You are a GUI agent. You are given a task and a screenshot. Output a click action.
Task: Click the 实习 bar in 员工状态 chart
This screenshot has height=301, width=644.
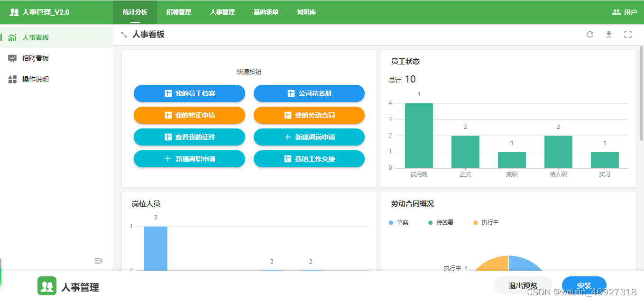[x=605, y=160]
